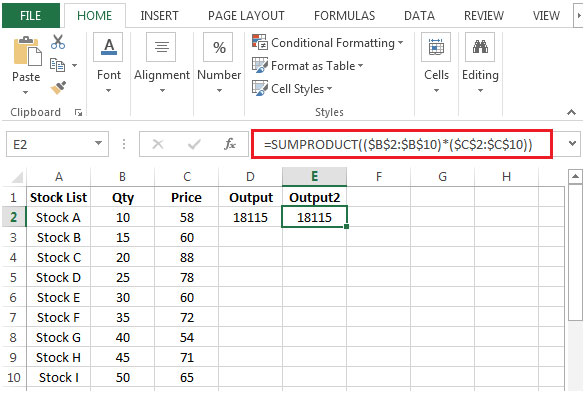
Task: Open the Name Box dropdown arrow
Action: tap(98, 143)
